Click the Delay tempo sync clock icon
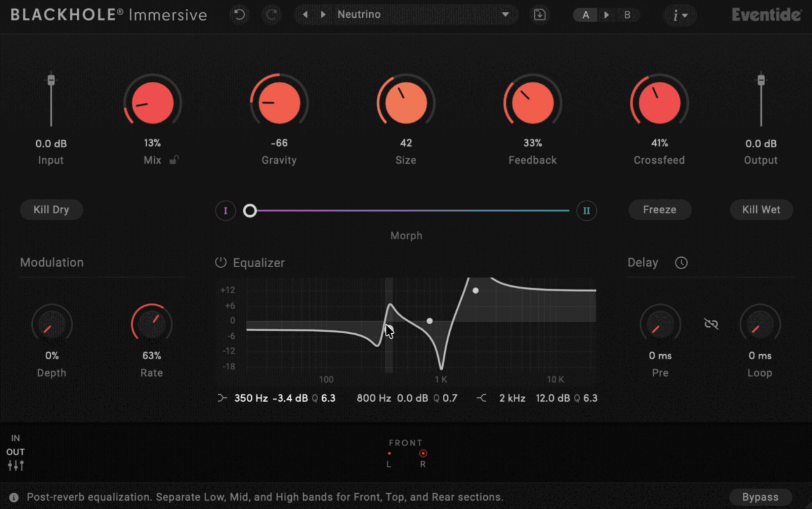The height and width of the screenshot is (509, 812). tap(681, 263)
